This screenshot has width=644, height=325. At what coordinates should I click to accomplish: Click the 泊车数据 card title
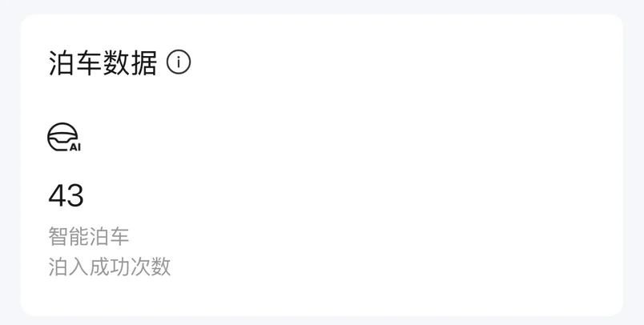point(103,62)
